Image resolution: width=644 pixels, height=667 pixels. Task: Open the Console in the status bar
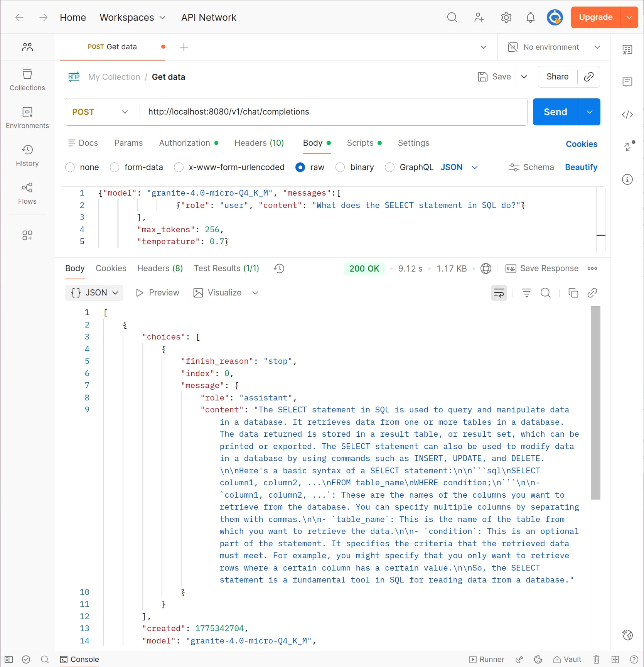[x=80, y=659]
